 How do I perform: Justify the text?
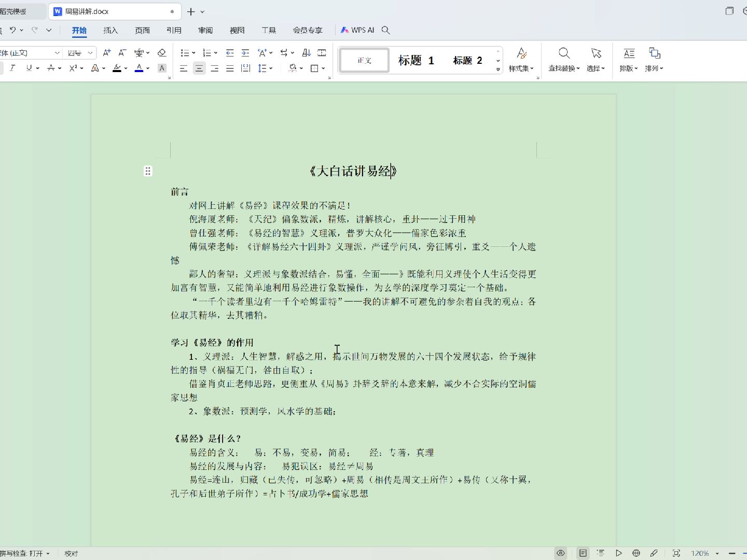click(x=230, y=68)
